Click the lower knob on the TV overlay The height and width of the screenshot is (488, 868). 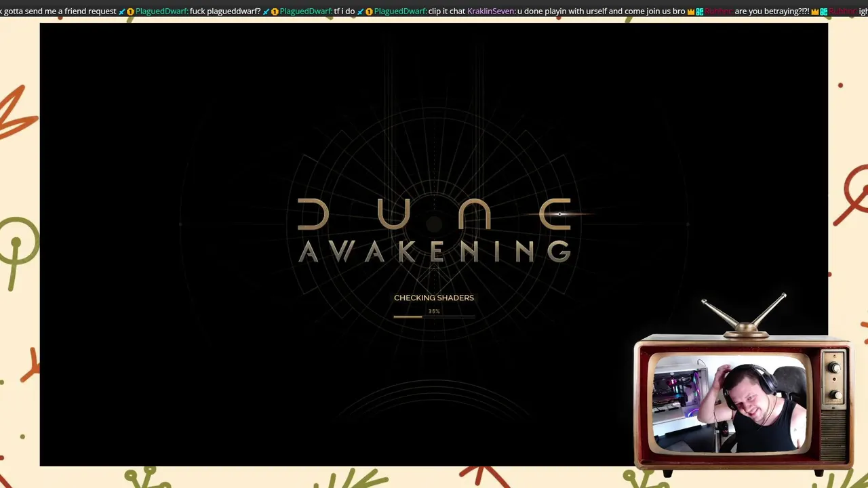coord(835,394)
